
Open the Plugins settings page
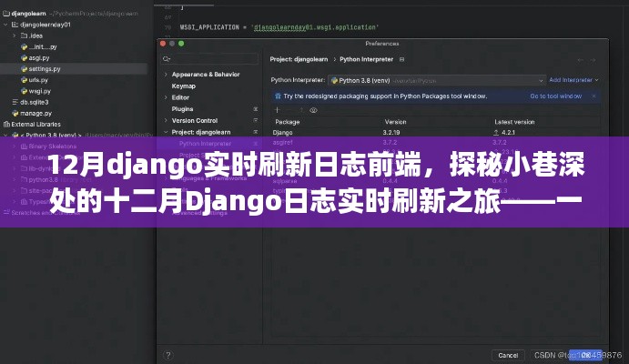pos(183,109)
